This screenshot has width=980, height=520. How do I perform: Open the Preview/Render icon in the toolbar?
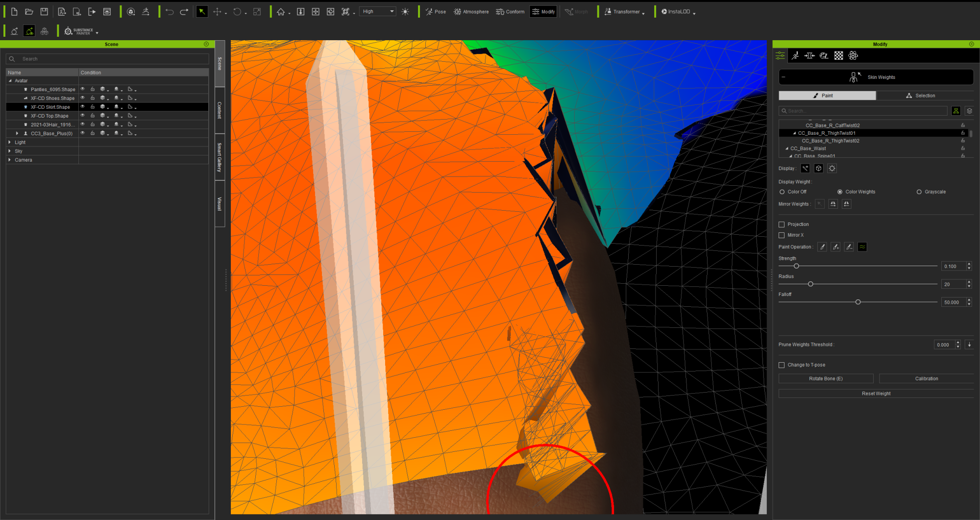coord(107,12)
